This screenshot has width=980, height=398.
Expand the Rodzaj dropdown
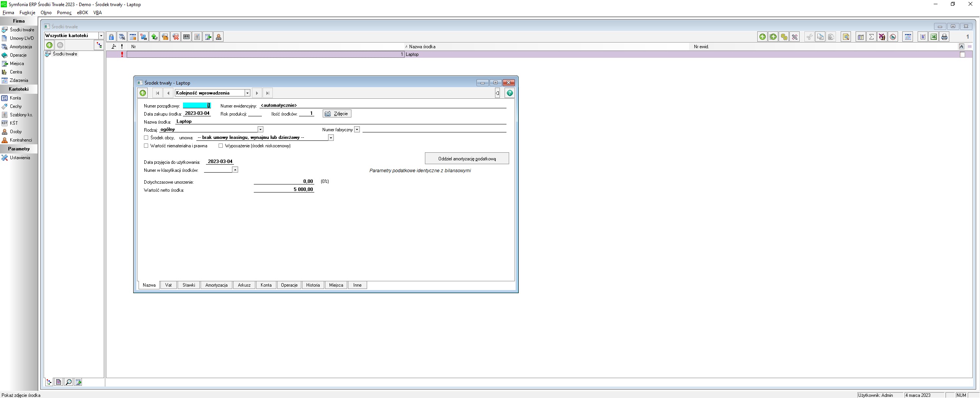coord(260,130)
